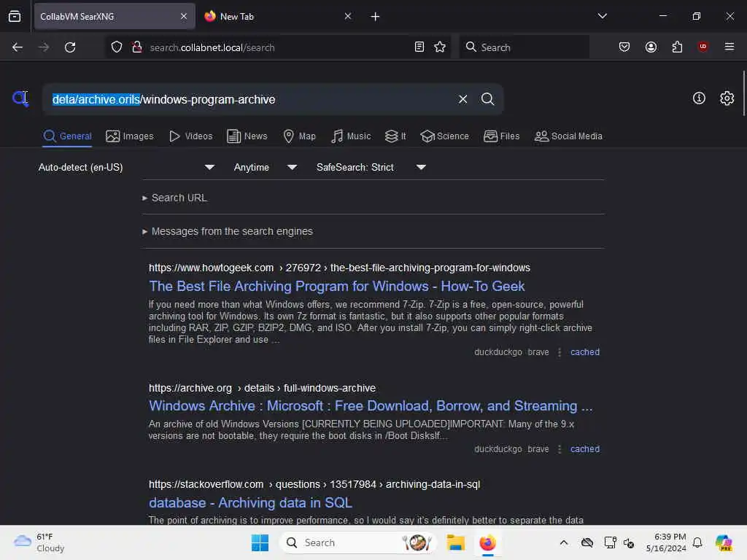Click the insecure connection lock icon
This screenshot has width=747, height=560.
point(137,47)
